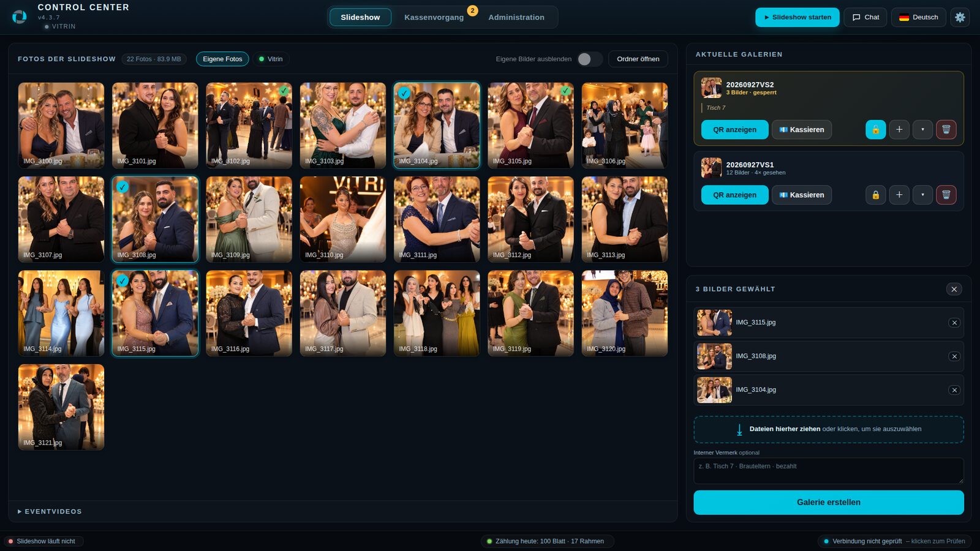
Task: Uncheck the selected IMG_3108.jpg thumbnail
Action: (x=155, y=219)
